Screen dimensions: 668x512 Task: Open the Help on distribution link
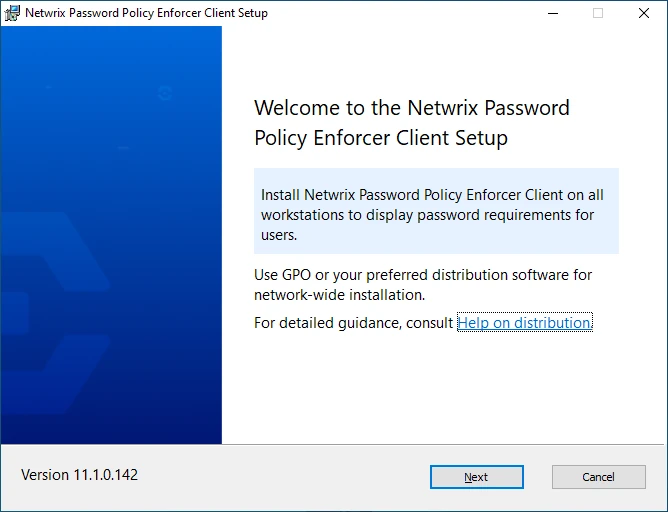coord(524,323)
